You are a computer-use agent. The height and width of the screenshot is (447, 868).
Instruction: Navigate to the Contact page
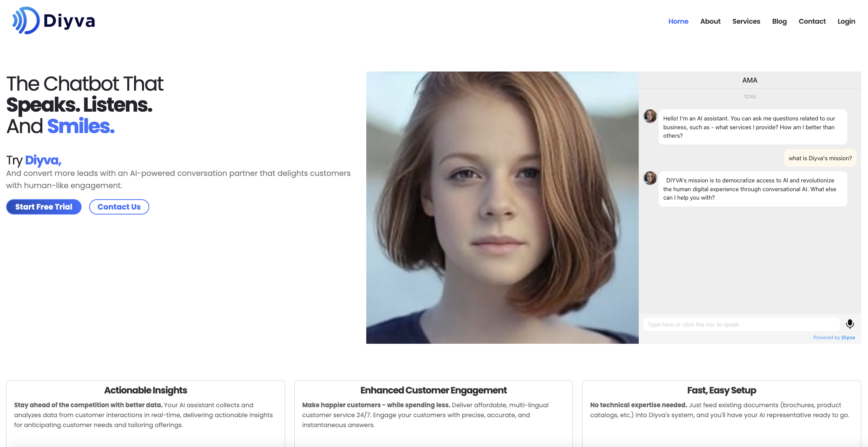pyautogui.click(x=812, y=21)
